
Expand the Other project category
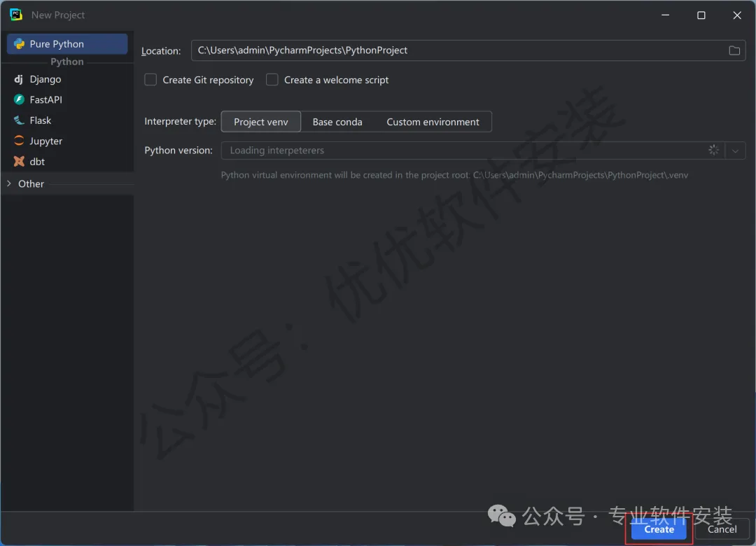point(9,184)
